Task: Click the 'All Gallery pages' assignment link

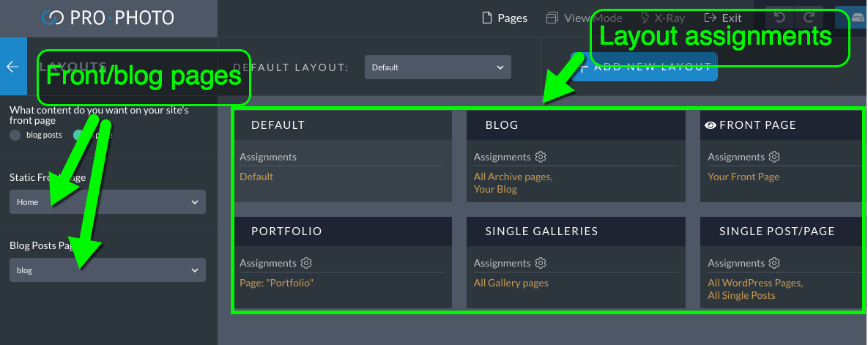Action: (x=511, y=283)
